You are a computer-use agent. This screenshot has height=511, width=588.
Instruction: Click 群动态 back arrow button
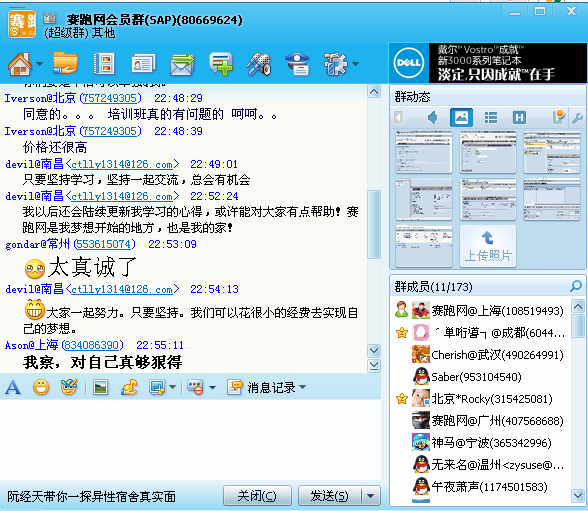399,118
